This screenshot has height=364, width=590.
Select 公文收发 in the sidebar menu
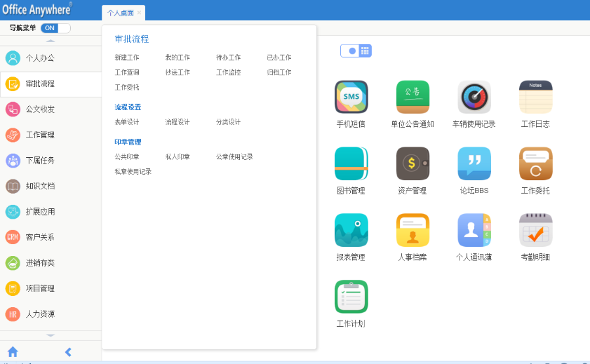click(39, 109)
